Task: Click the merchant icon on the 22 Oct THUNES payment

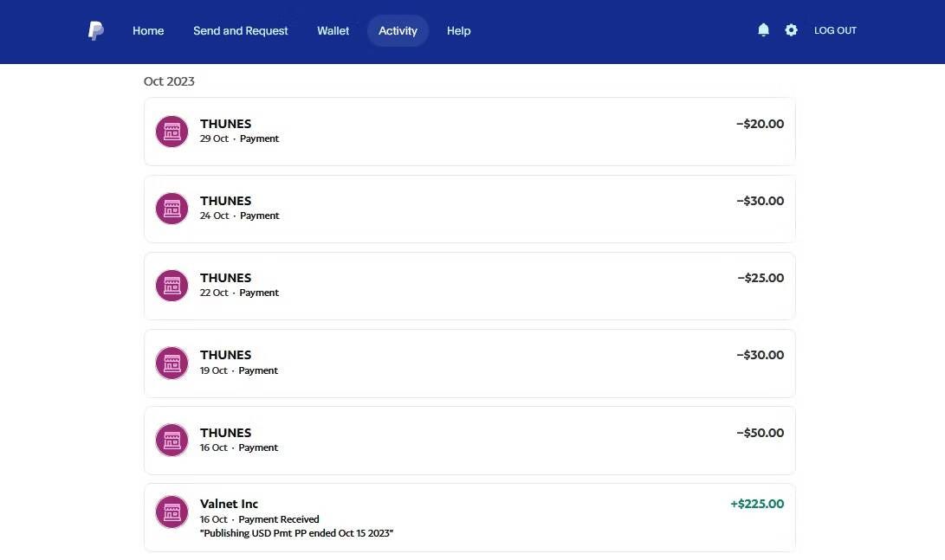Action: point(172,285)
